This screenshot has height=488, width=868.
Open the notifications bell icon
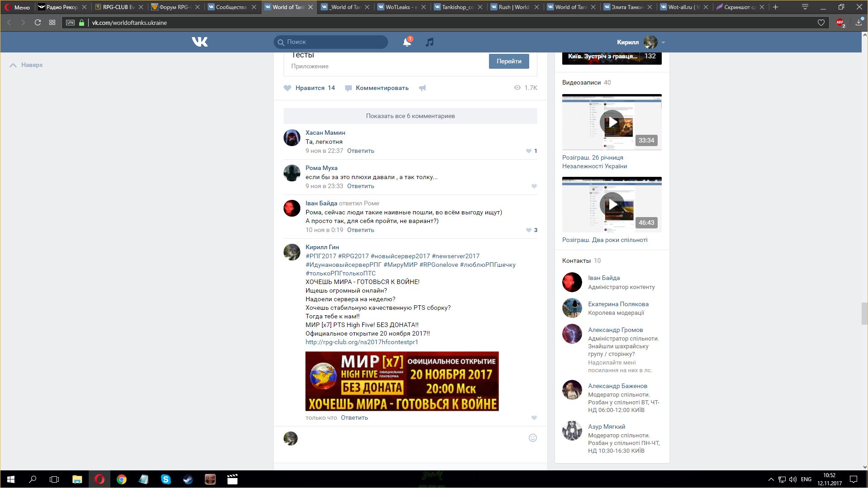pyautogui.click(x=407, y=42)
